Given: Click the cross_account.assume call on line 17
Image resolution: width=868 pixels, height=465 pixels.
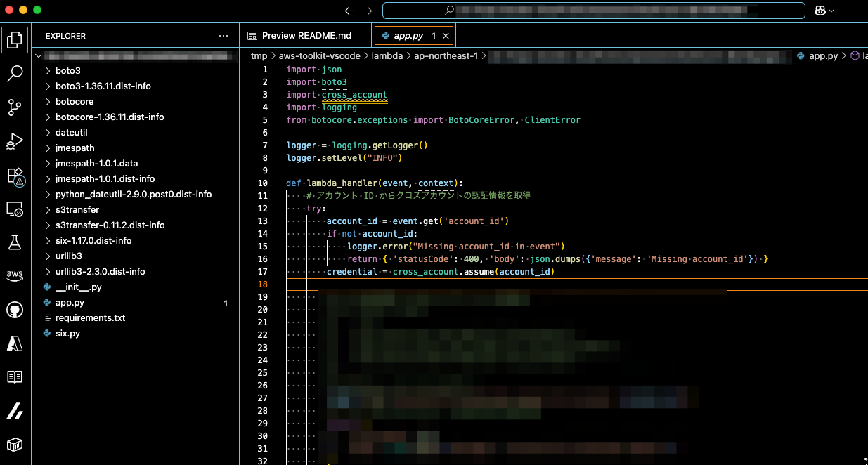Looking at the screenshot, I should (x=473, y=272).
